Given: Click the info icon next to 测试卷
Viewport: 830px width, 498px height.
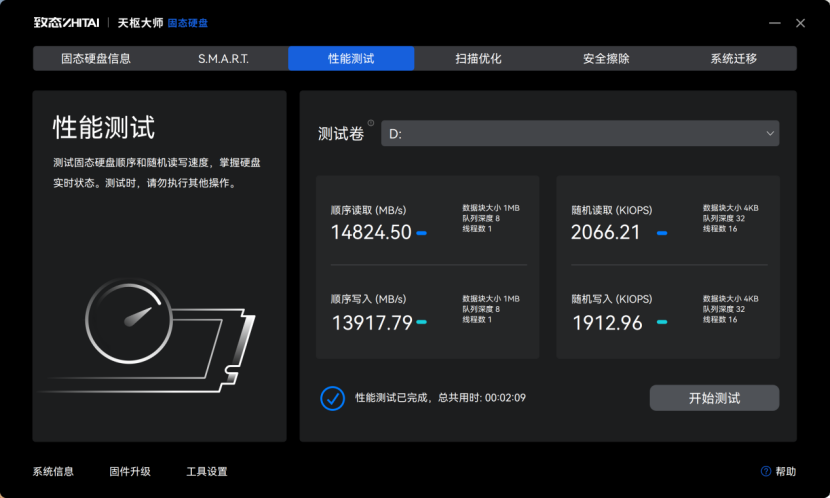Looking at the screenshot, I should point(371,124).
